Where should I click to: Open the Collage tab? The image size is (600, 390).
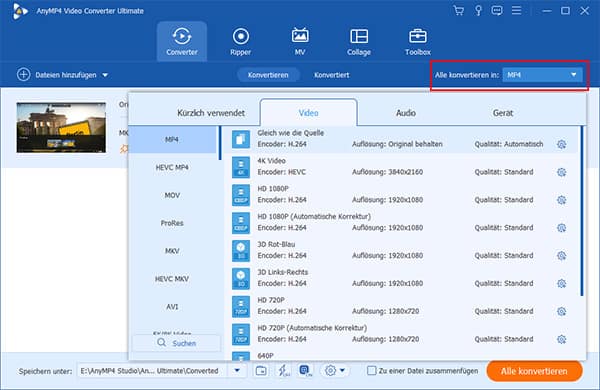[359, 41]
